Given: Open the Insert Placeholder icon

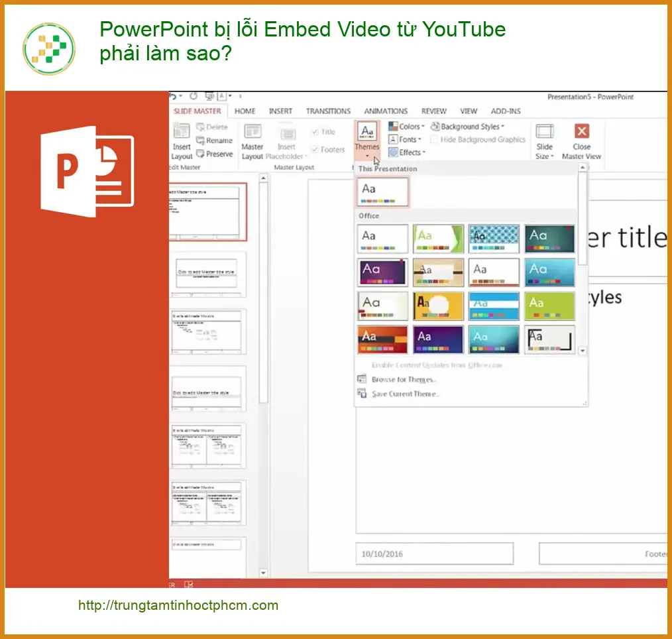Looking at the screenshot, I should tap(288, 133).
